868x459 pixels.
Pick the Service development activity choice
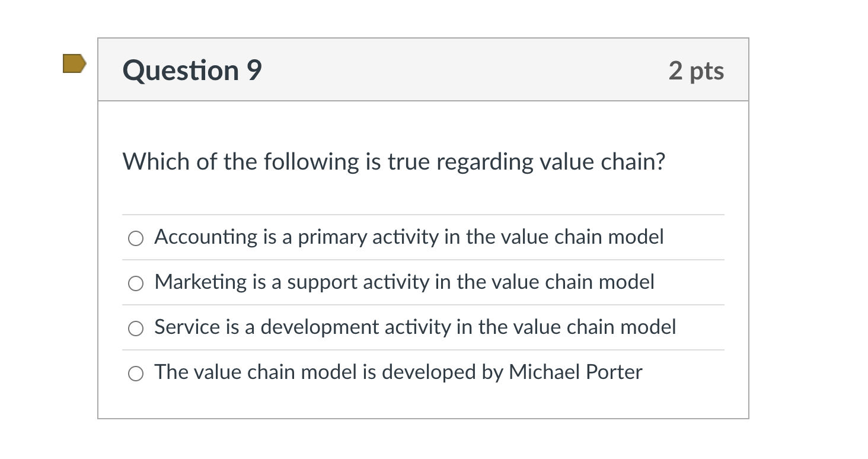136,328
